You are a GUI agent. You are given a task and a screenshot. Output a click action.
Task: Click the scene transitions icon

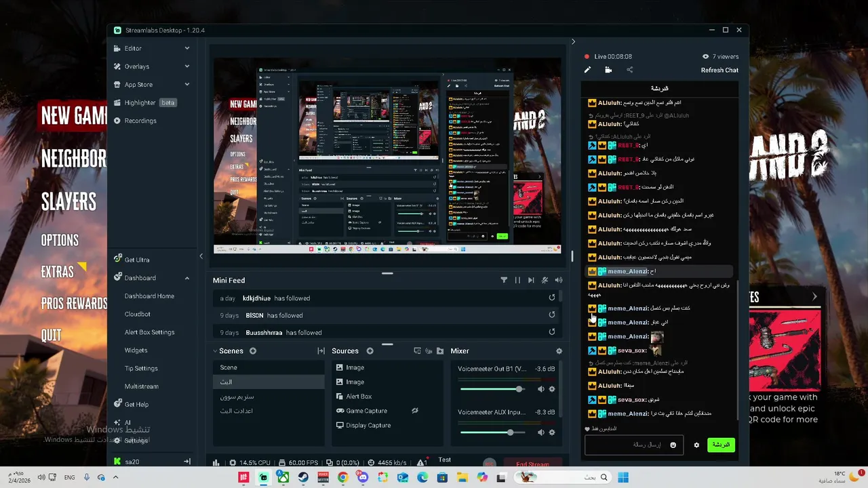pyautogui.click(x=321, y=351)
